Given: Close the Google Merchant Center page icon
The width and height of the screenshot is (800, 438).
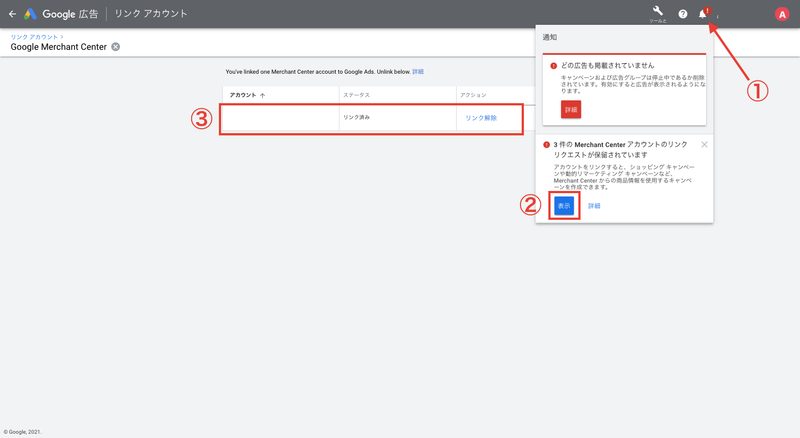Looking at the screenshot, I should (116, 47).
